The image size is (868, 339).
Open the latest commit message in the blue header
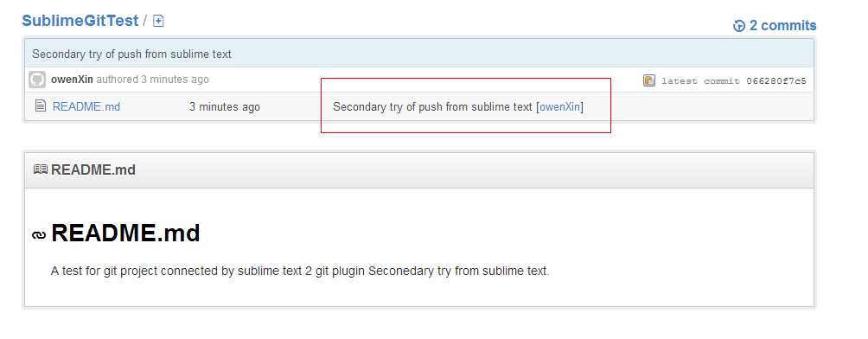tap(131, 54)
